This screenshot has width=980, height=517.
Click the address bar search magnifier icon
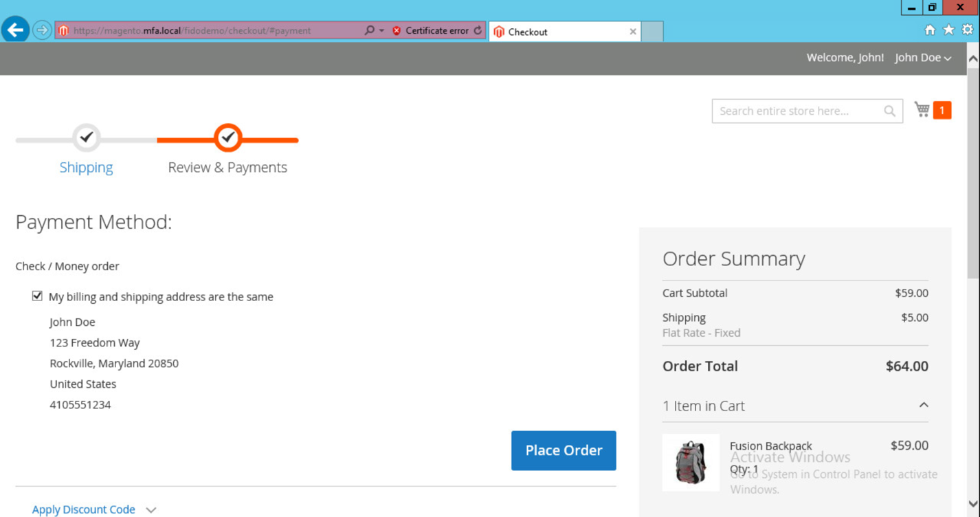coord(369,30)
